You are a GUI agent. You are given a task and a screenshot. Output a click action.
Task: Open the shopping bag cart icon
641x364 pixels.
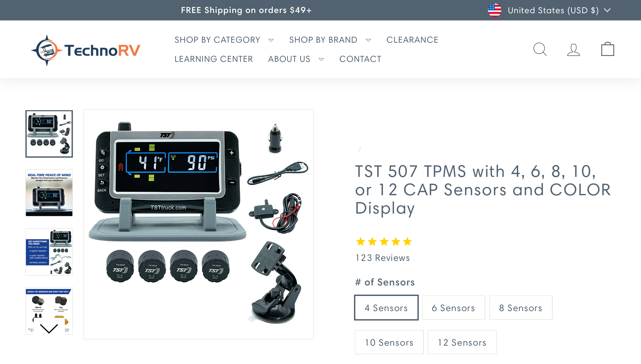(608, 49)
